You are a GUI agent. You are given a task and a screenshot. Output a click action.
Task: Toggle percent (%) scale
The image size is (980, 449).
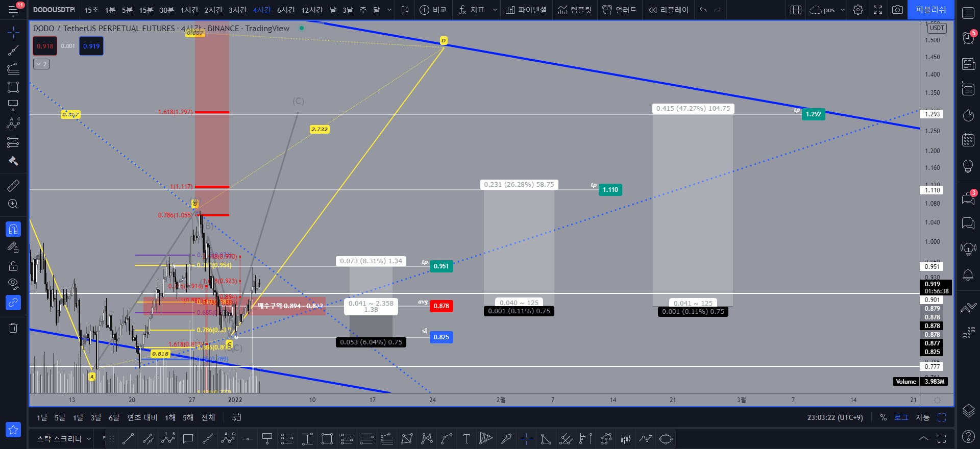tap(883, 417)
